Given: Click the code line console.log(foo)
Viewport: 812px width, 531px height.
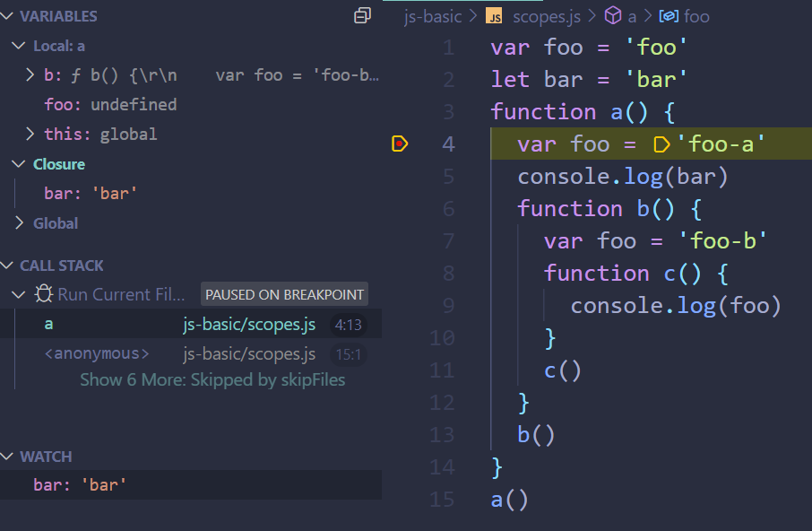Looking at the screenshot, I should coord(676,306).
